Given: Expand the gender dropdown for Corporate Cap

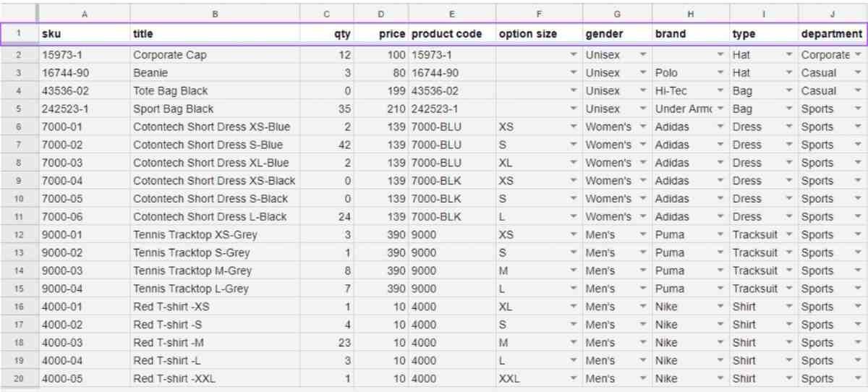Looking at the screenshot, I should [x=642, y=55].
